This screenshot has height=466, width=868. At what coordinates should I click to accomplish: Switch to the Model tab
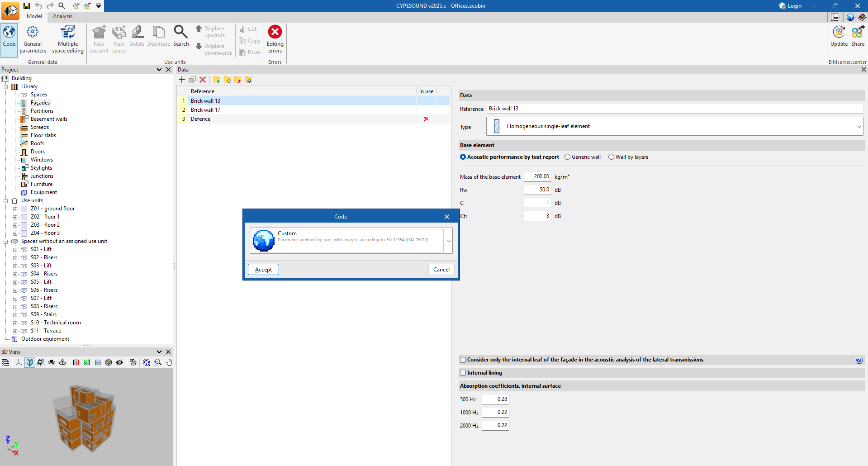click(34, 16)
